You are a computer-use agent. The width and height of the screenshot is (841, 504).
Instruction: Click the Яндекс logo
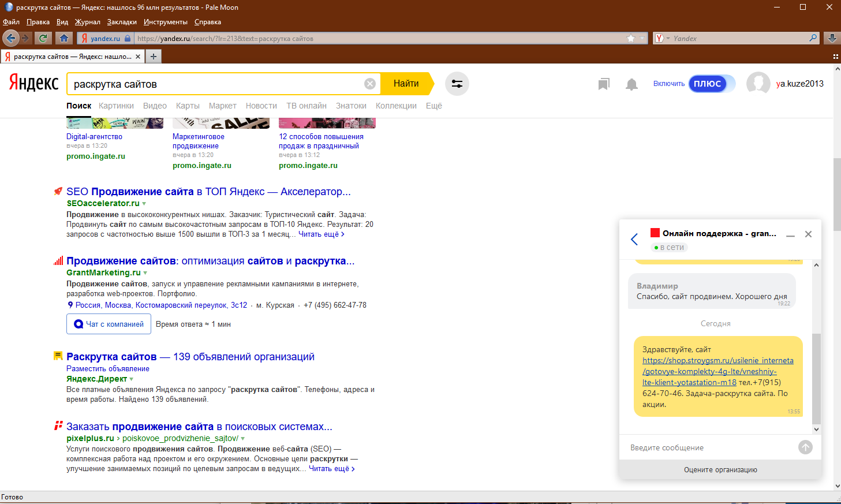[33, 83]
